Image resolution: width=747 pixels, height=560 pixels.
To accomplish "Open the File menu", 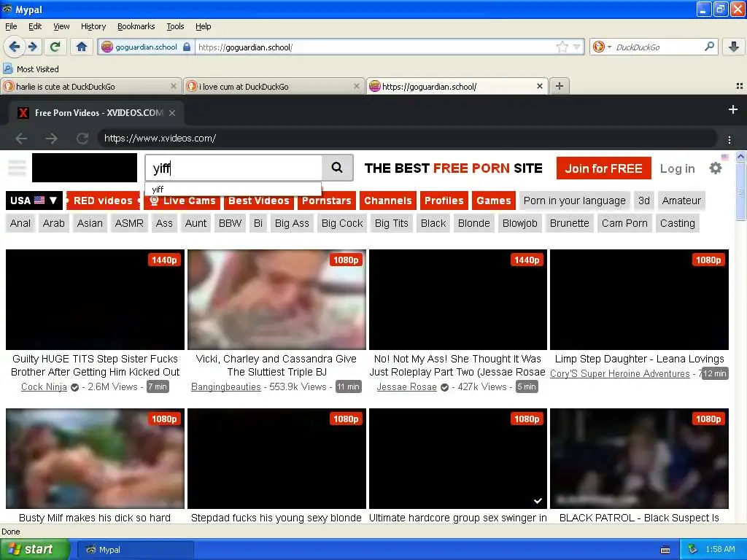I will click(11, 26).
